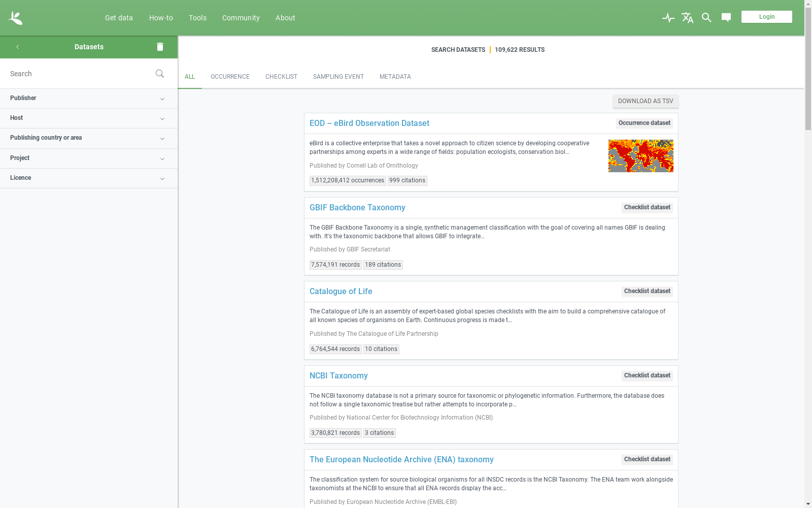Click Checklist dataset label on GBIF Backbone
The width and height of the screenshot is (812, 508).
tap(647, 208)
